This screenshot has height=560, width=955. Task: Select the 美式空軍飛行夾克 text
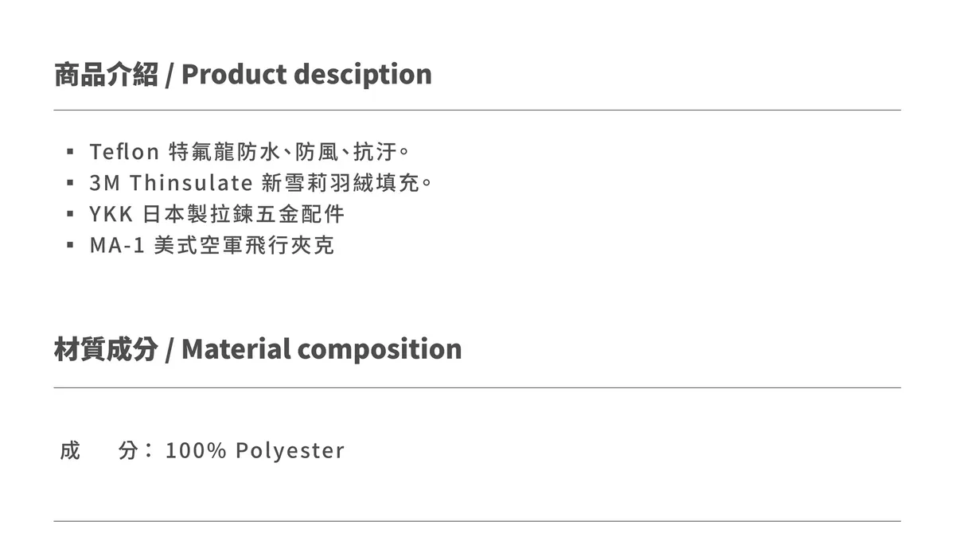tap(244, 245)
